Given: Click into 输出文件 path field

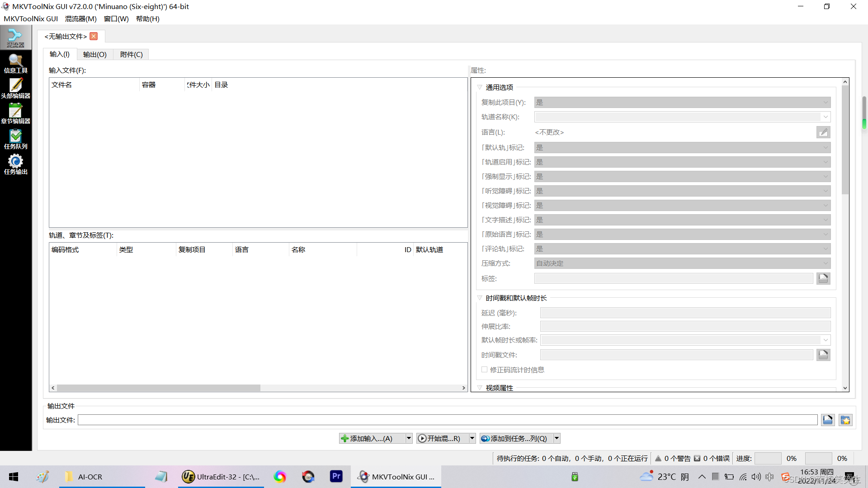Looking at the screenshot, I should [448, 420].
